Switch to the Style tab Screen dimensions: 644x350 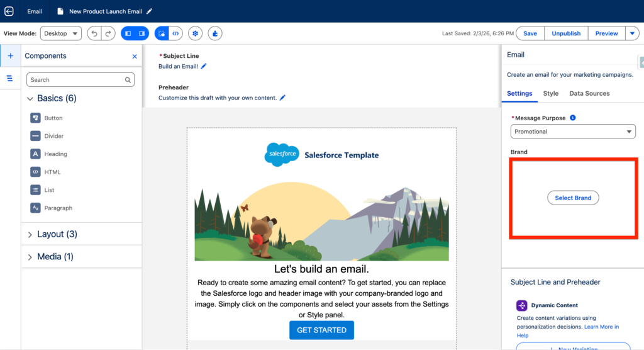tap(550, 93)
